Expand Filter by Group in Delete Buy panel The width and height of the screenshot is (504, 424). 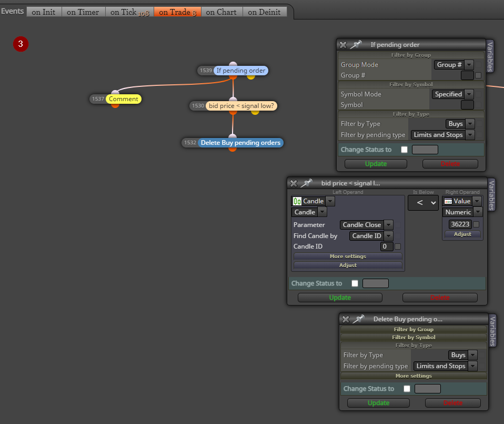point(414,329)
